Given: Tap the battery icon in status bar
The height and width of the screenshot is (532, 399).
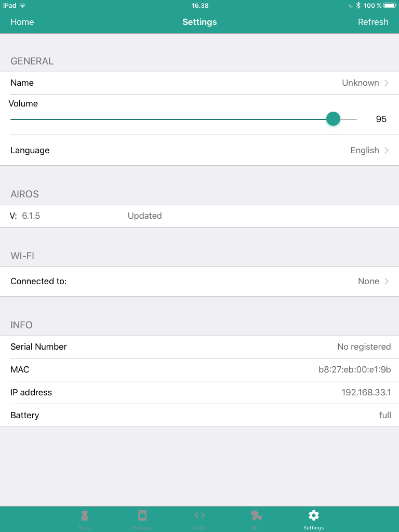Looking at the screenshot, I should click(x=390, y=6).
